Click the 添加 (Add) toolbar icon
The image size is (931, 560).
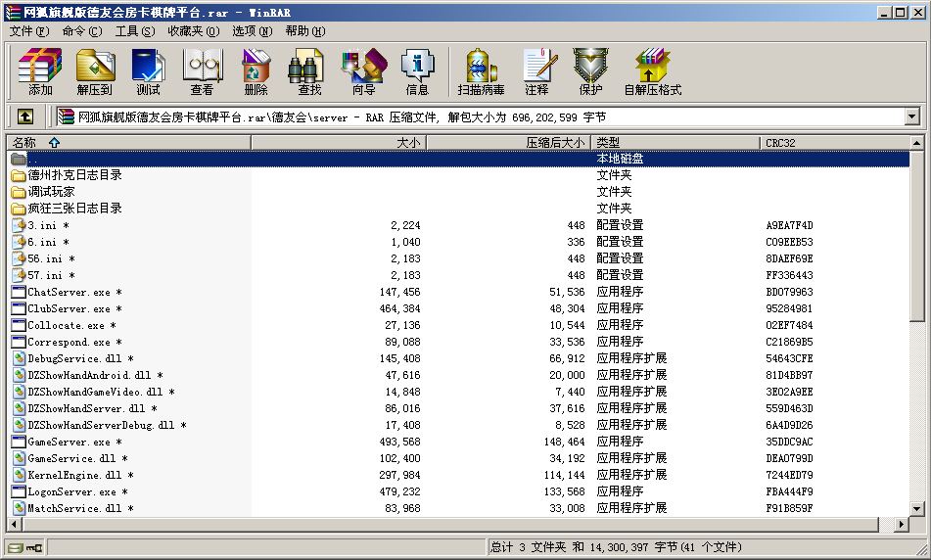[x=40, y=71]
